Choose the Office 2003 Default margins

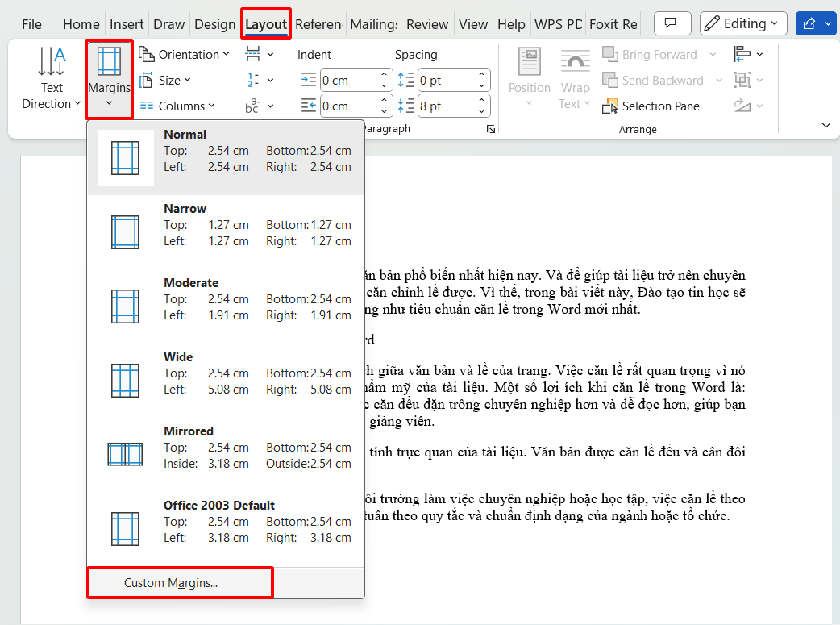click(x=226, y=528)
